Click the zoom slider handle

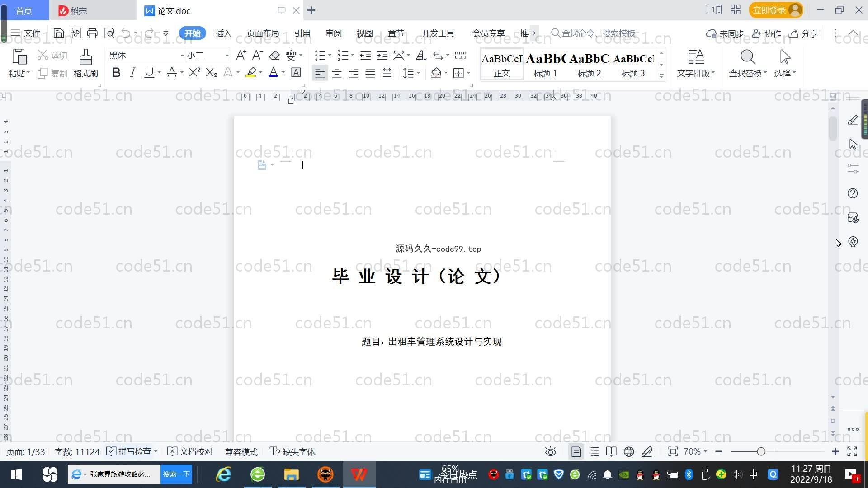pyautogui.click(x=761, y=451)
